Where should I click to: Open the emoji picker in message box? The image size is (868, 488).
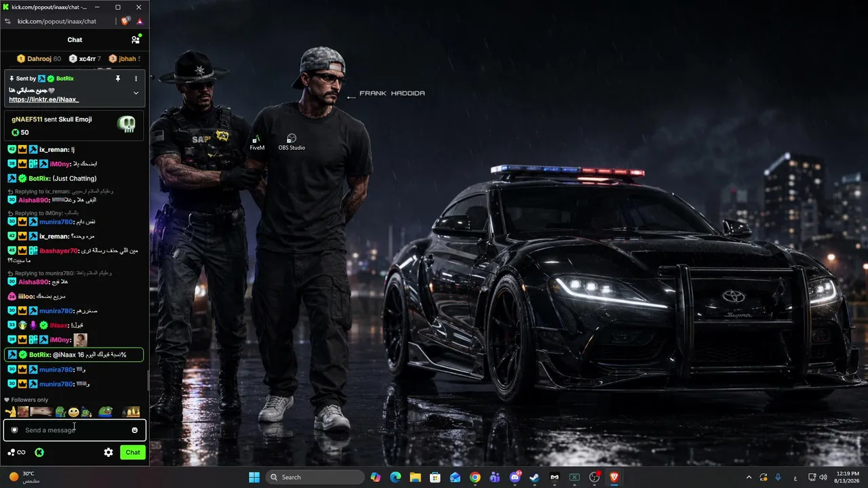(134, 430)
